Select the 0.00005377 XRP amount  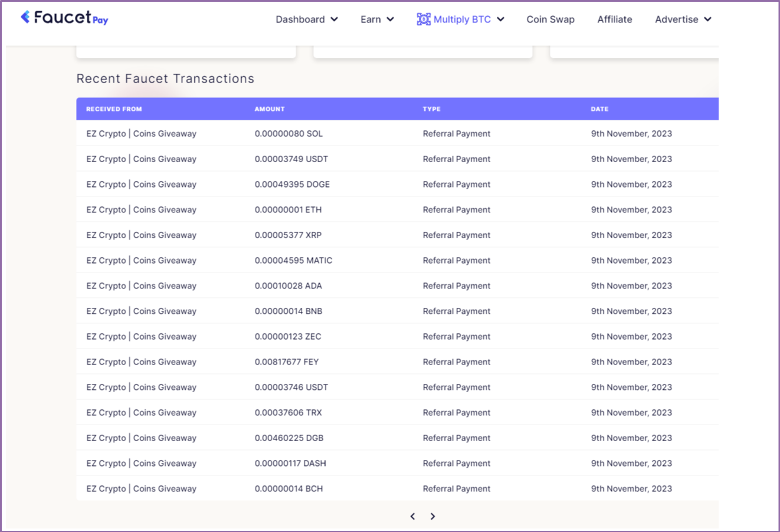tap(288, 235)
